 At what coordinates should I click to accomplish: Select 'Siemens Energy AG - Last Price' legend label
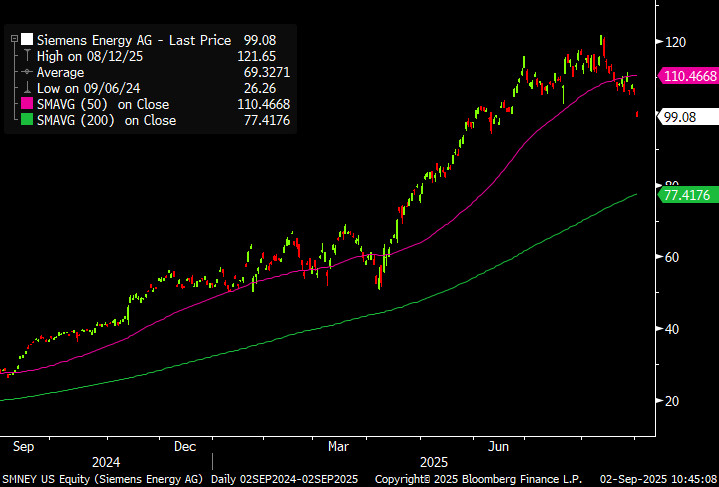[x=134, y=40]
